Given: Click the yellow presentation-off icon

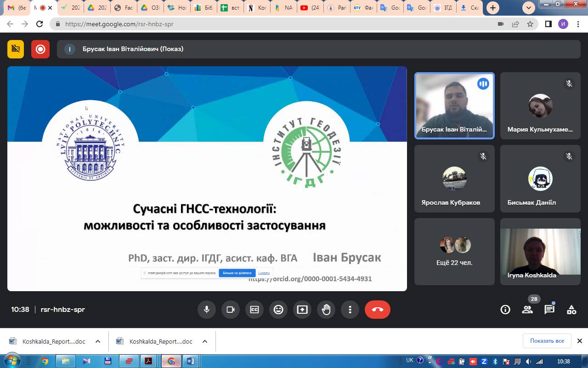Looking at the screenshot, I should click(16, 49).
